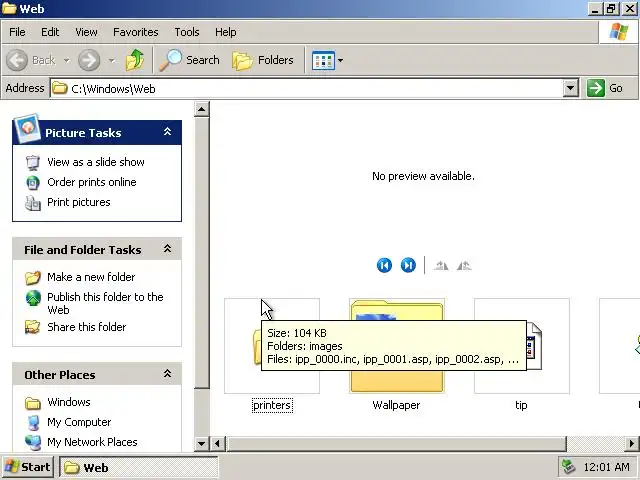Click the tip file name label

(x=521, y=405)
